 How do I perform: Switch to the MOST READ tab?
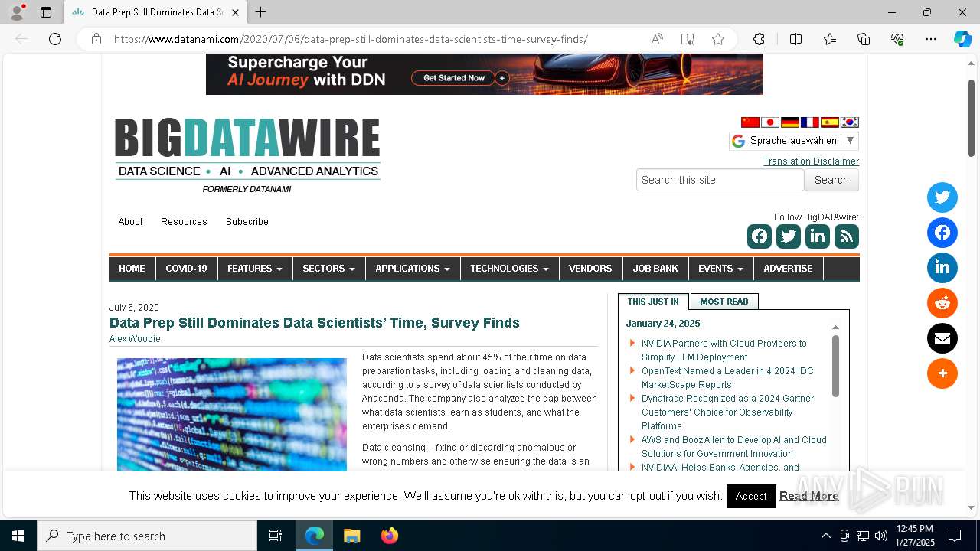724,302
